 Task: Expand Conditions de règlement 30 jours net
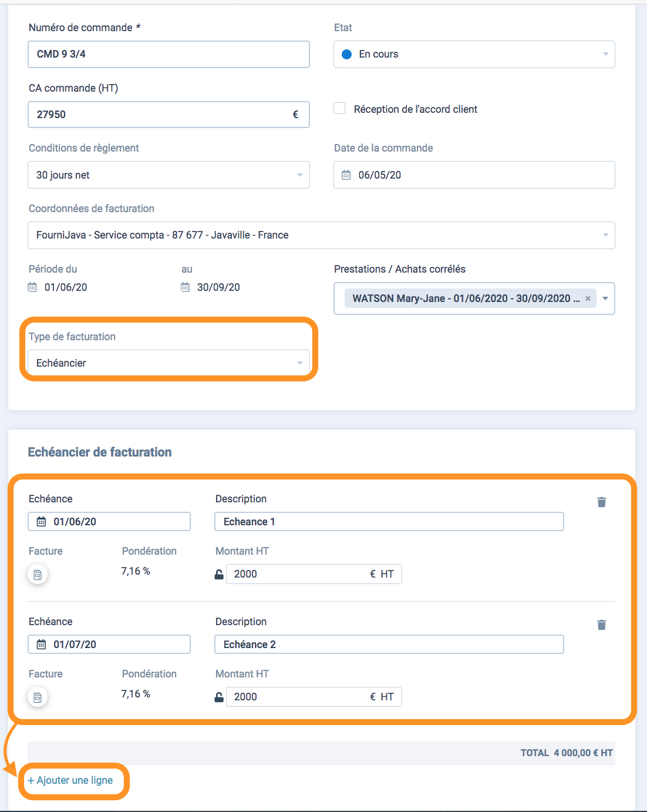169,175
